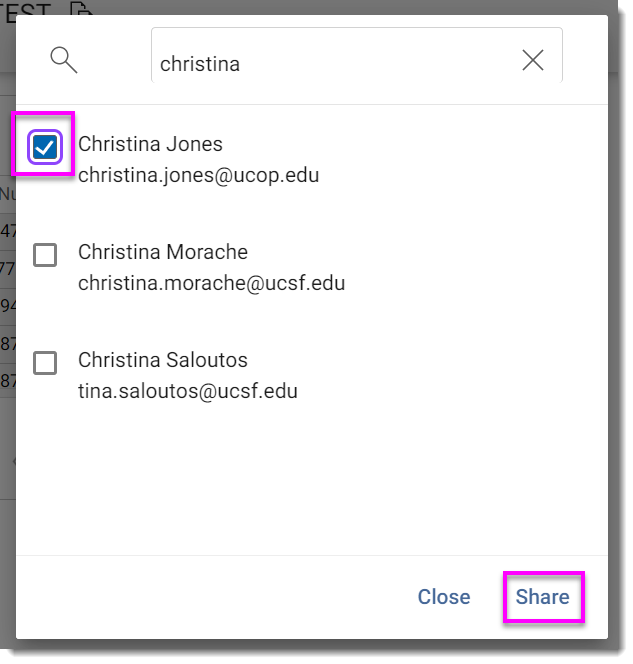Focus the search field containing "christina"

[x=330, y=63]
